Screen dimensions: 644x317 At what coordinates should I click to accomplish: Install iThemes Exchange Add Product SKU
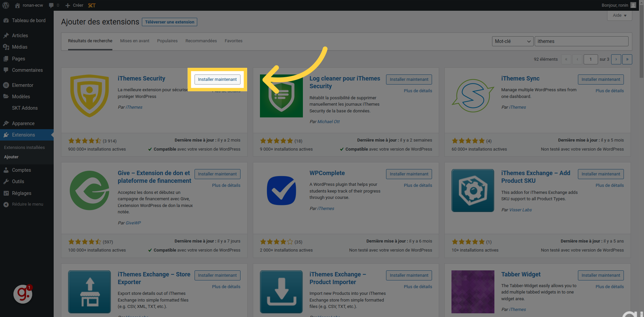pos(601,174)
